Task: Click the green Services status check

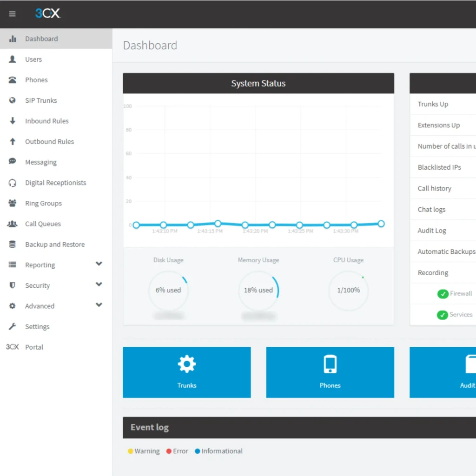Action: pyautogui.click(x=443, y=315)
